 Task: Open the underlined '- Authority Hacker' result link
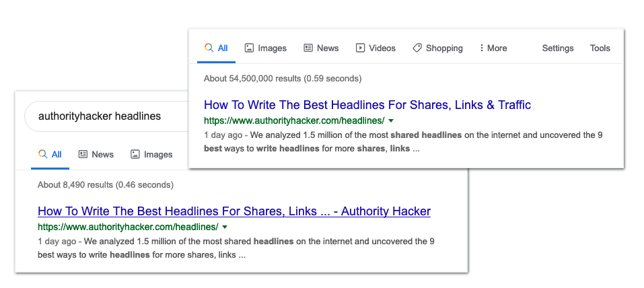234,211
